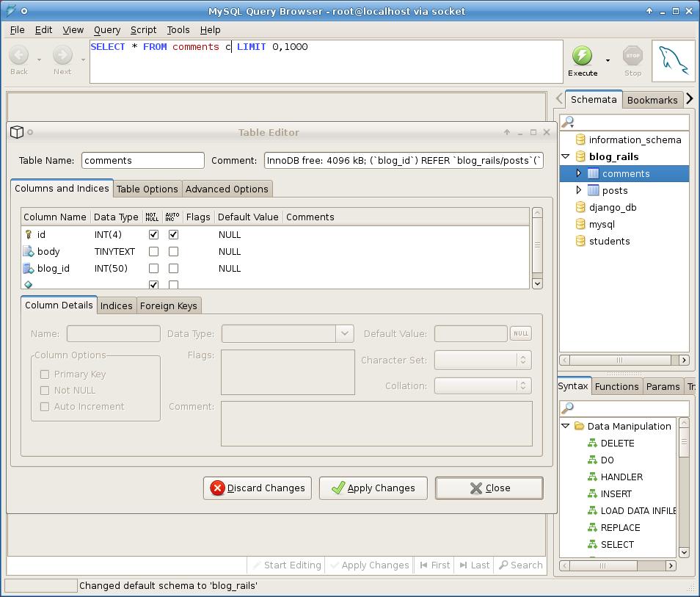The width and height of the screenshot is (700, 597).
Task: Click the mysql database icon
Action: click(580, 224)
